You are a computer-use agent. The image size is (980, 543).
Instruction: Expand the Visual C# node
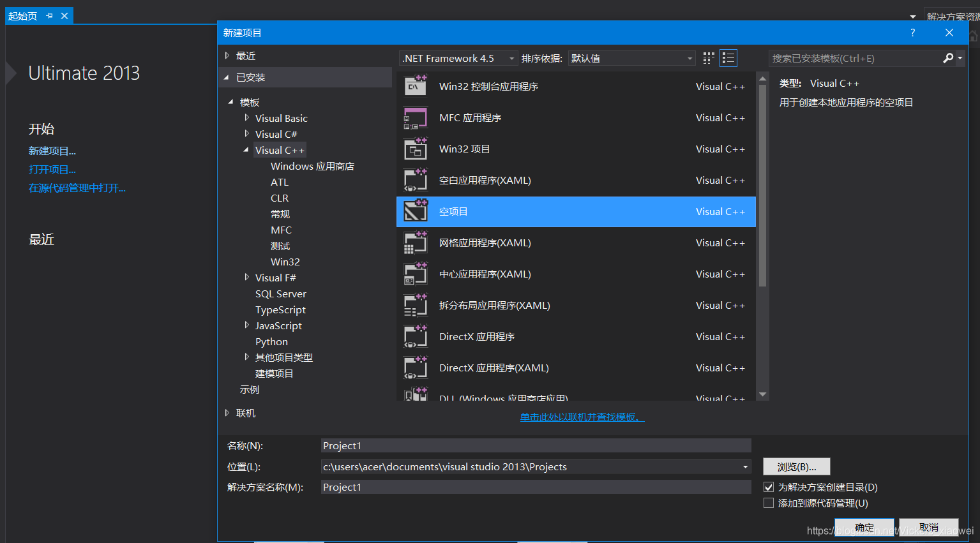tap(246, 133)
